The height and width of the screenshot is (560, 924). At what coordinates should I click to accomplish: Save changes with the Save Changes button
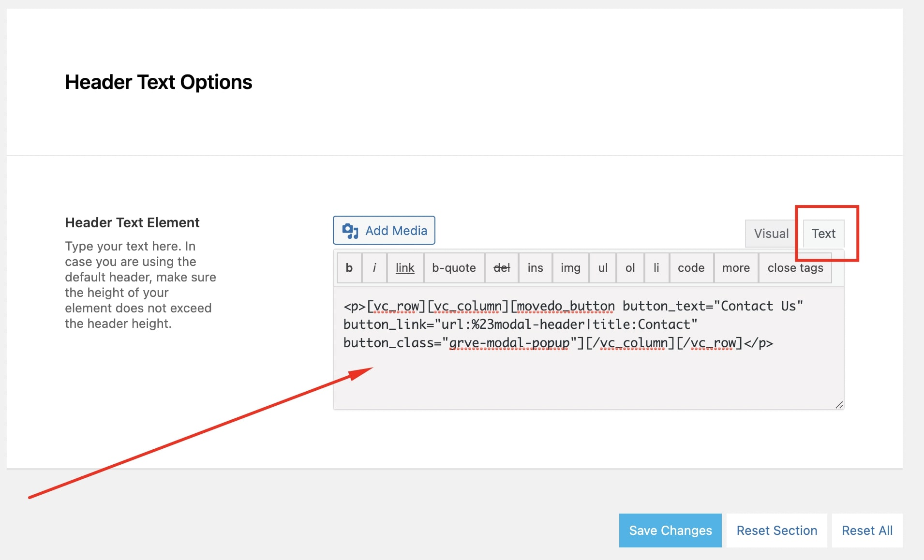(x=670, y=530)
